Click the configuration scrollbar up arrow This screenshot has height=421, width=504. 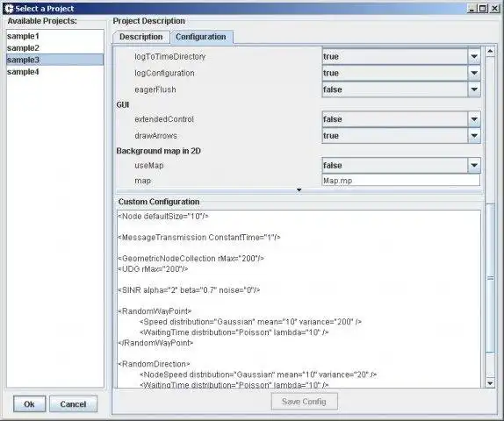click(490, 52)
